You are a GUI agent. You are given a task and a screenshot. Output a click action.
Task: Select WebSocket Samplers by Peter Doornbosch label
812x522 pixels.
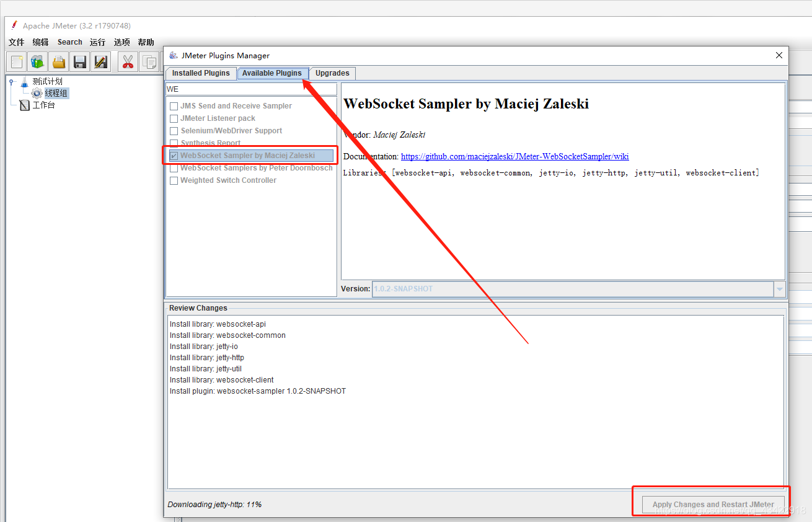click(x=257, y=168)
